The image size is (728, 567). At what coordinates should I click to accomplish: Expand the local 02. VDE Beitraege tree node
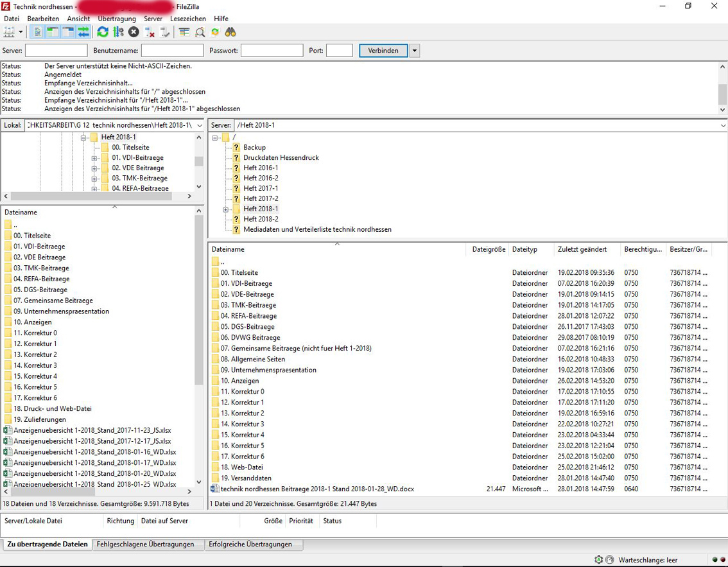point(94,169)
